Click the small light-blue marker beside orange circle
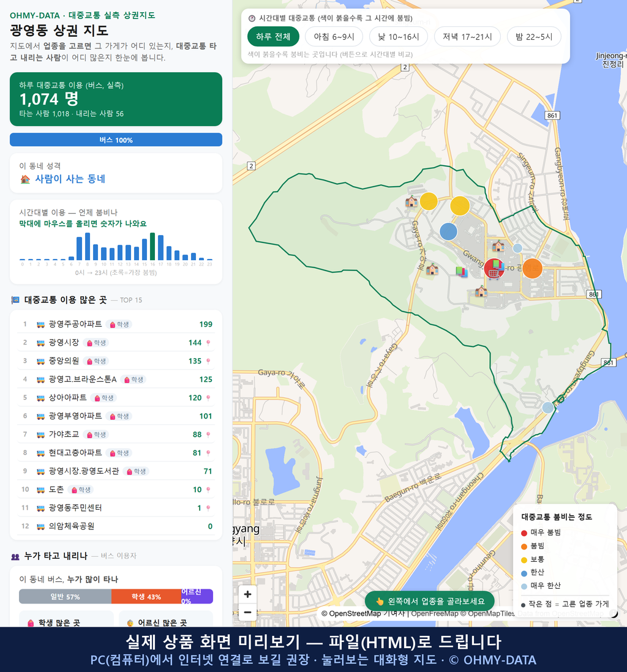Viewport: 627px width, 672px height. tap(517, 248)
